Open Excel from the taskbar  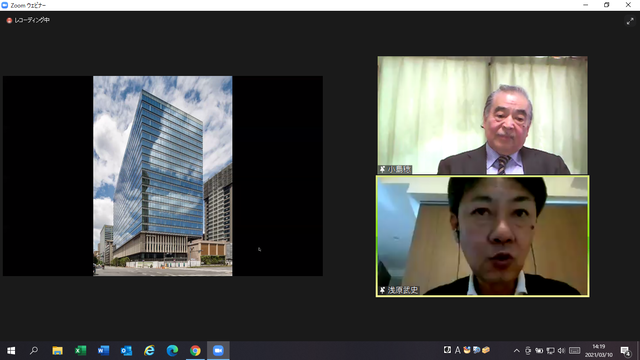pos(80,351)
